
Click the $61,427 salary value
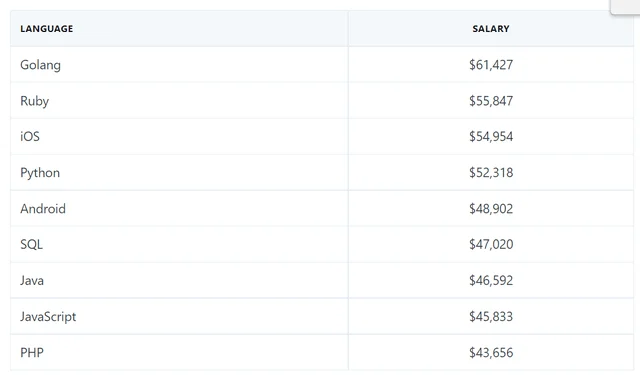coord(491,65)
